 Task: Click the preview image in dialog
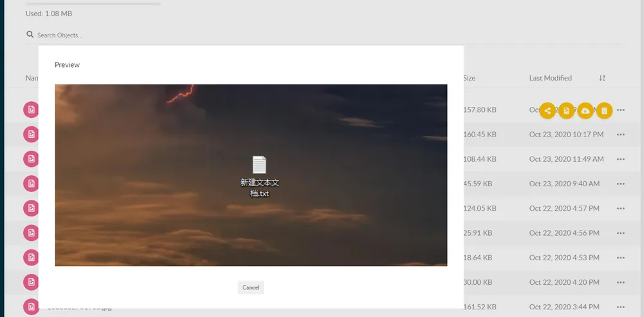(251, 175)
